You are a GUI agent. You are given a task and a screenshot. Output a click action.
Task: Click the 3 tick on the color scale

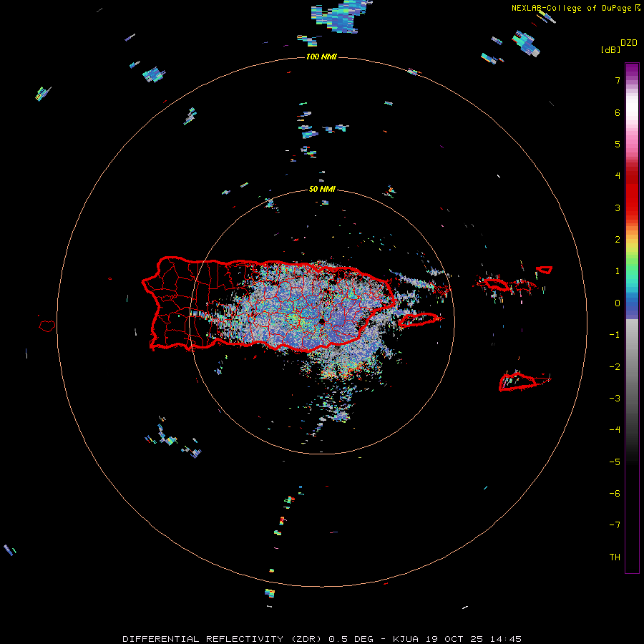click(618, 208)
